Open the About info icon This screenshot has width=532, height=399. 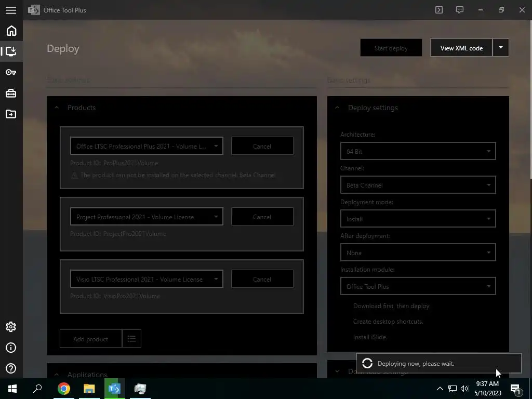pos(11,348)
